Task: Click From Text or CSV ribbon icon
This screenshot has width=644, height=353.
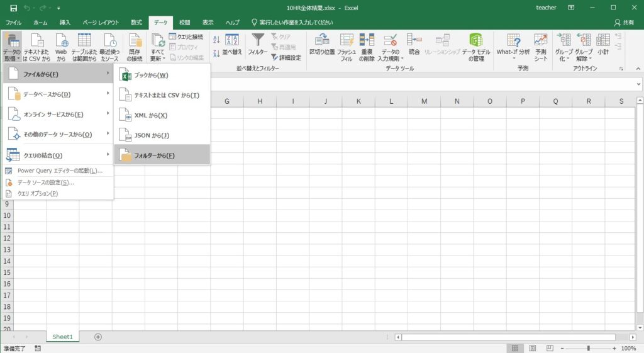Action: pyautogui.click(x=36, y=48)
